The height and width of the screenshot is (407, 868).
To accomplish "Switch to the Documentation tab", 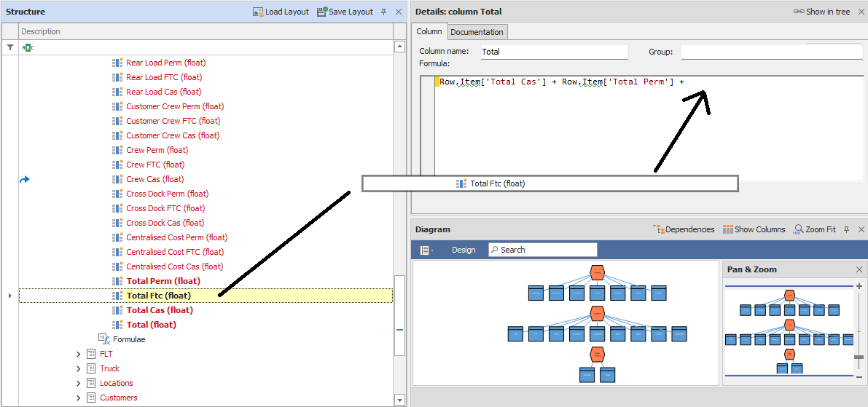I will [477, 32].
